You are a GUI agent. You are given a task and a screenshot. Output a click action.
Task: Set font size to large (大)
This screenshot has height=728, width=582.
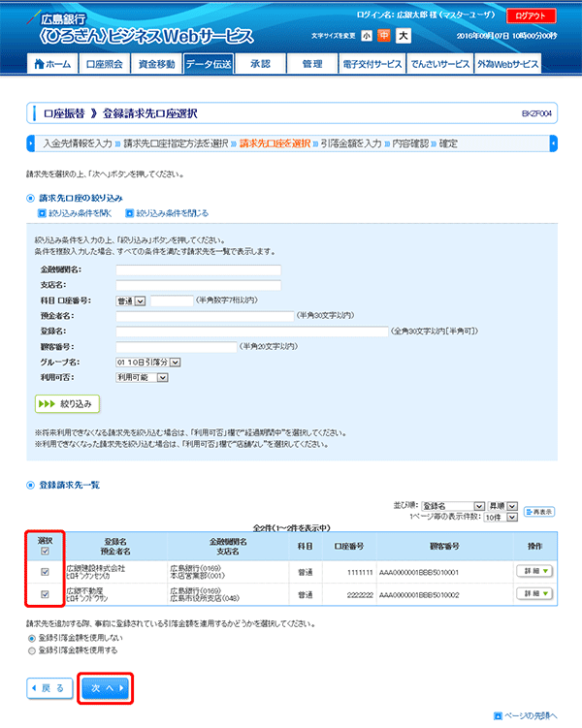point(404,36)
